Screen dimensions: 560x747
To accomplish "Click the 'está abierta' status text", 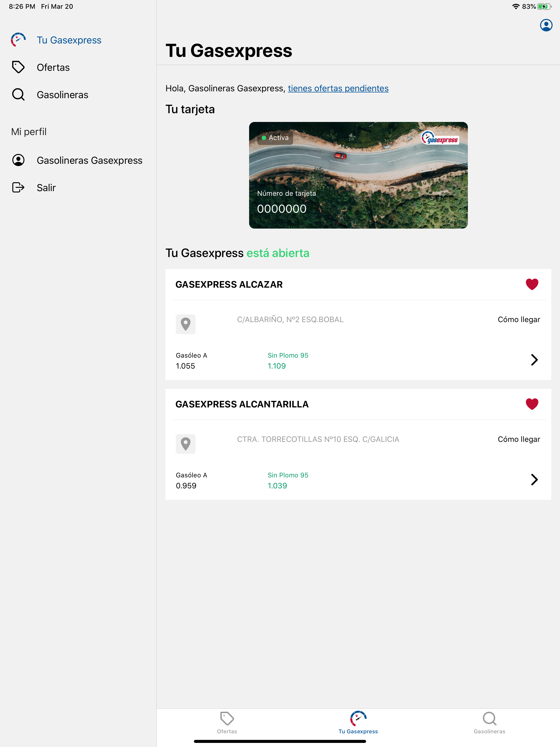I will [x=278, y=253].
